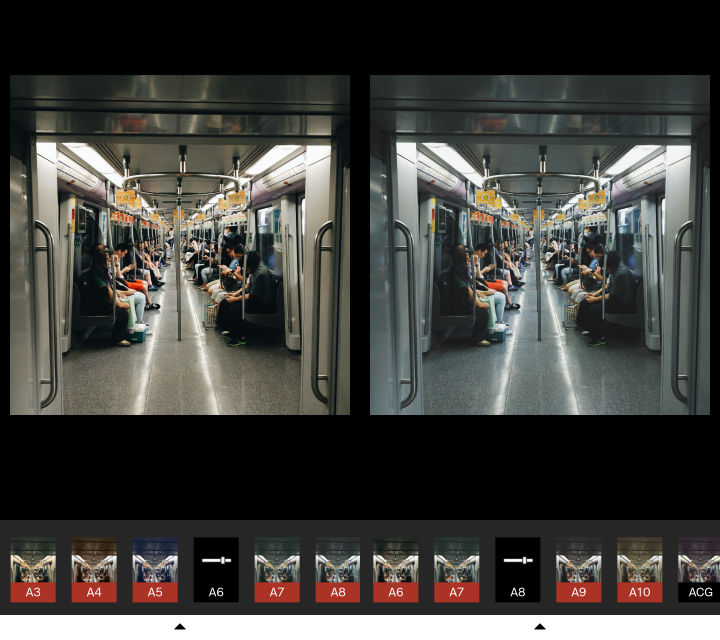The image size is (720, 640).
Task: Pick the A9 filter thumbnail
Action: [x=578, y=569]
